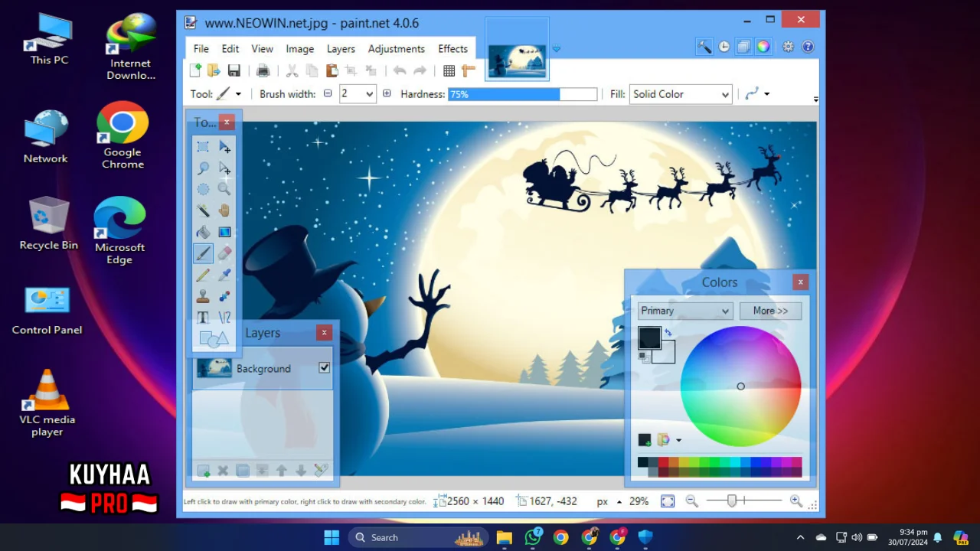Open the px units selector
This screenshot has height=551, width=980.
pyautogui.click(x=609, y=501)
